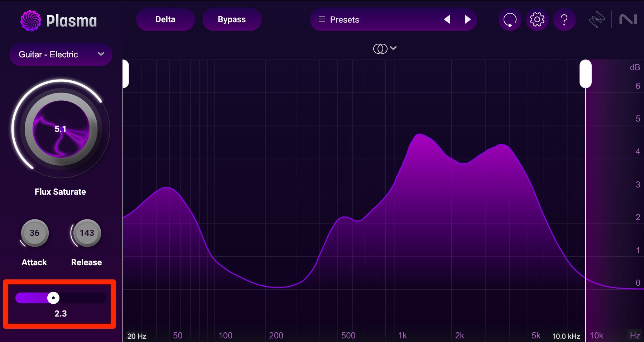
Task: Click the Release label
Action: point(86,262)
